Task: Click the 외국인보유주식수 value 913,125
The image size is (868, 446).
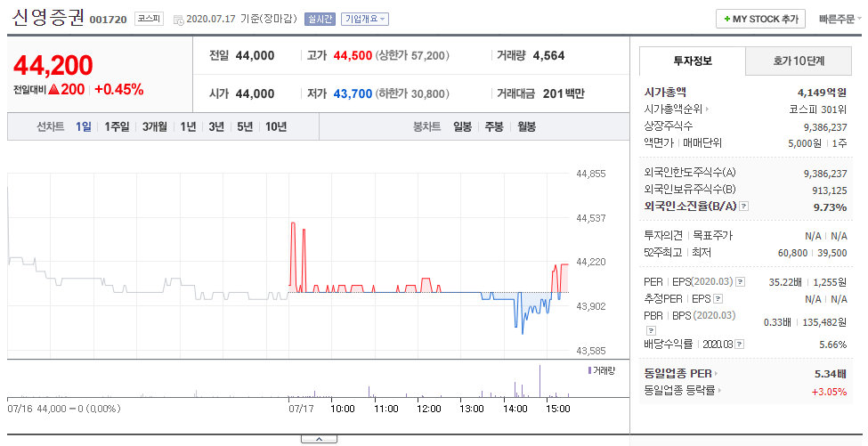Action: pyautogui.click(x=829, y=191)
